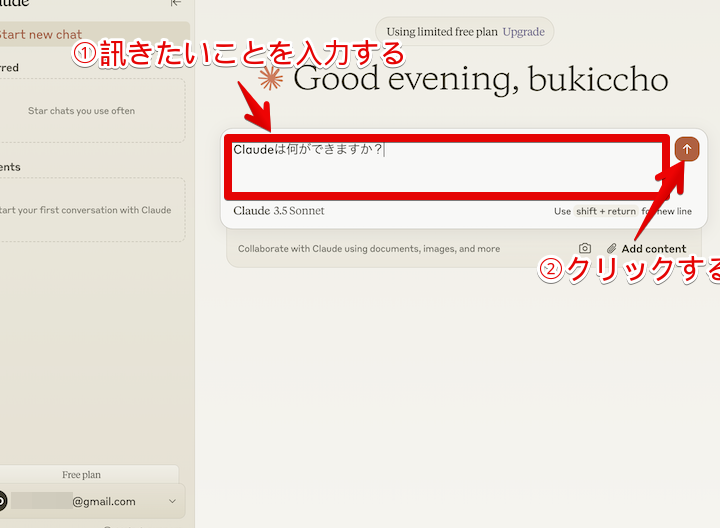Click 'Star chats you use often' placeholder
Image resolution: width=720 pixels, height=528 pixels.
[x=81, y=111]
